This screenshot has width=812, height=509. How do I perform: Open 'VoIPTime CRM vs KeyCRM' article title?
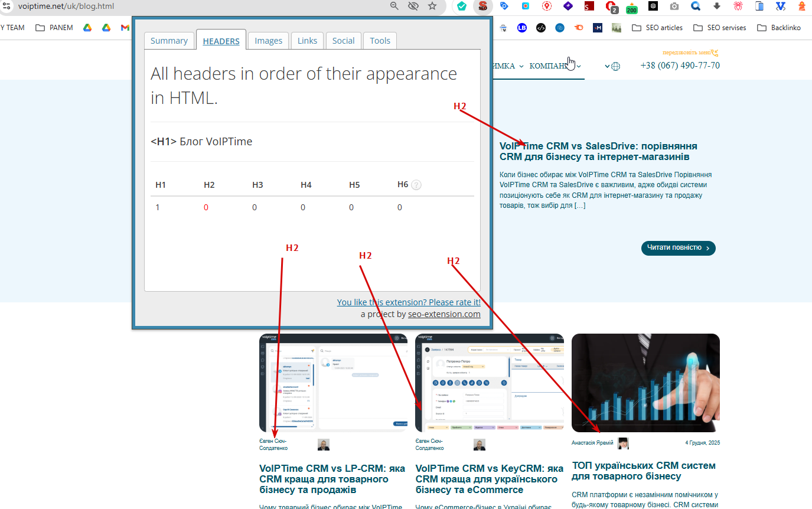pyautogui.click(x=490, y=479)
